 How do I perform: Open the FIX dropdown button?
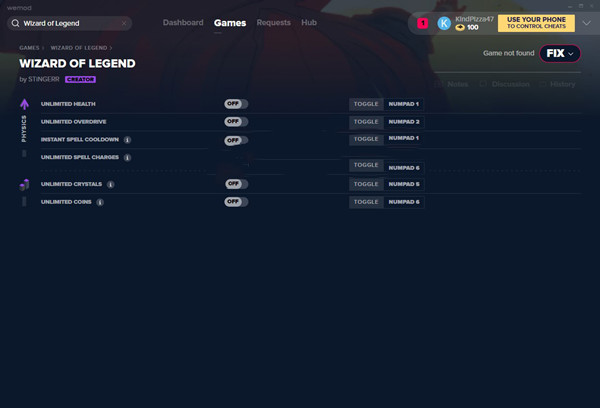560,53
